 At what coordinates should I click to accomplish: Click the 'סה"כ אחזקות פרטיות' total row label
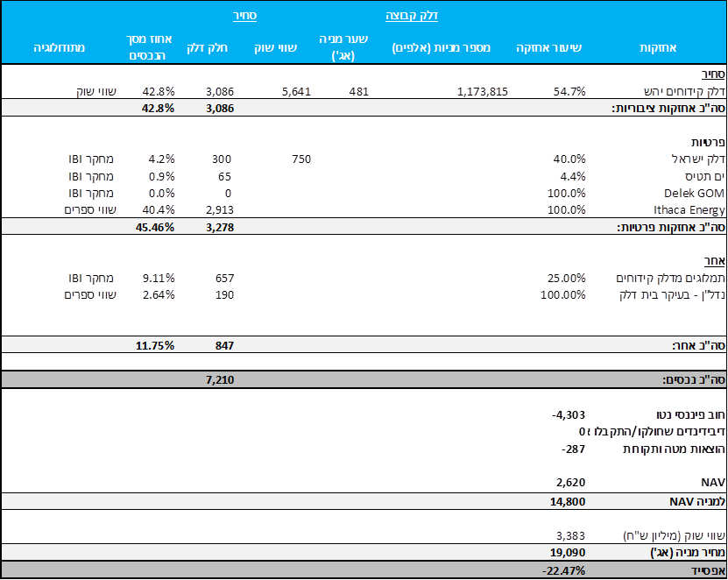[671, 228]
